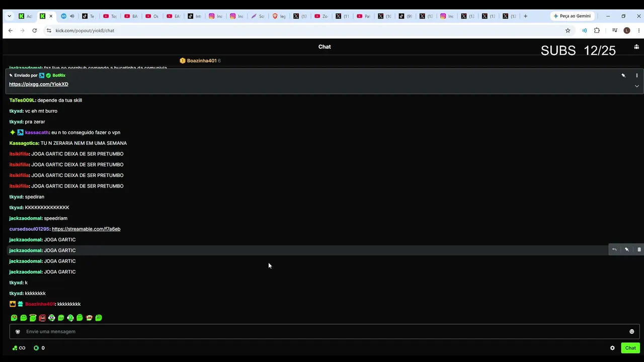This screenshot has height=362, width=644.
Task: Open the gift subs icon beside SUBS counter
Action: click(636, 47)
